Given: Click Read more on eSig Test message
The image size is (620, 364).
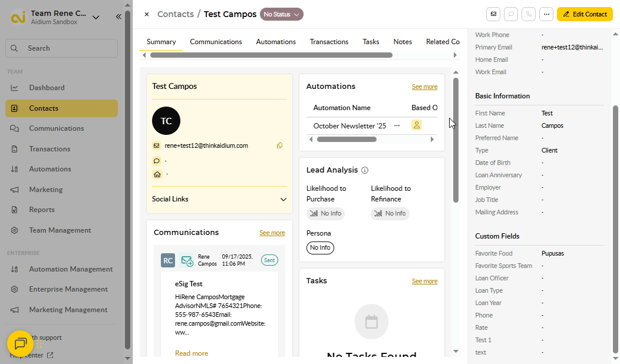Looking at the screenshot, I should [192, 353].
